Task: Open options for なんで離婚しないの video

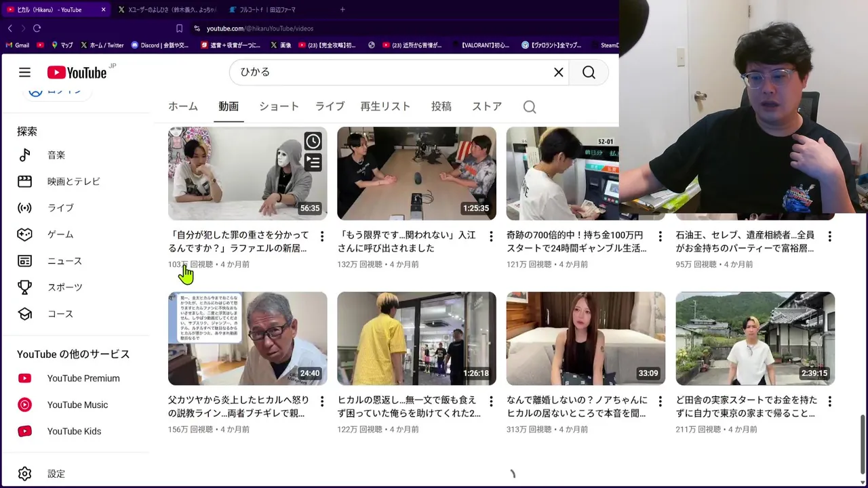Action: [660, 401]
